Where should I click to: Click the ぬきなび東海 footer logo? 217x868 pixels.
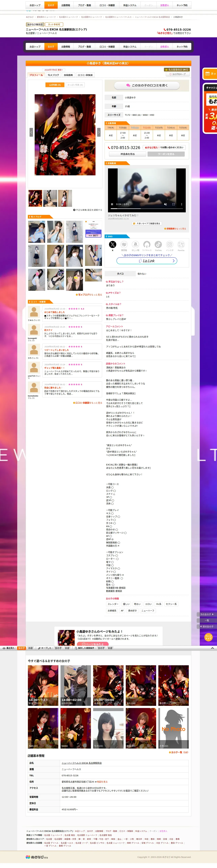(37, 857)
